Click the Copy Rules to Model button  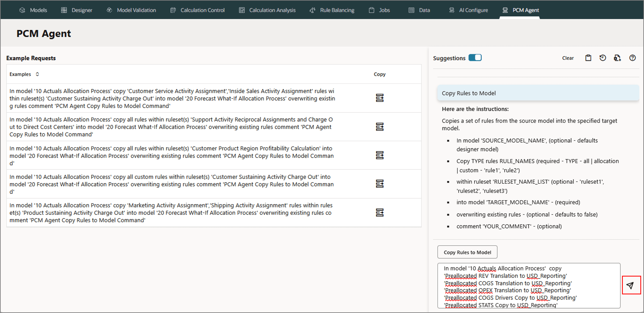pos(467,252)
